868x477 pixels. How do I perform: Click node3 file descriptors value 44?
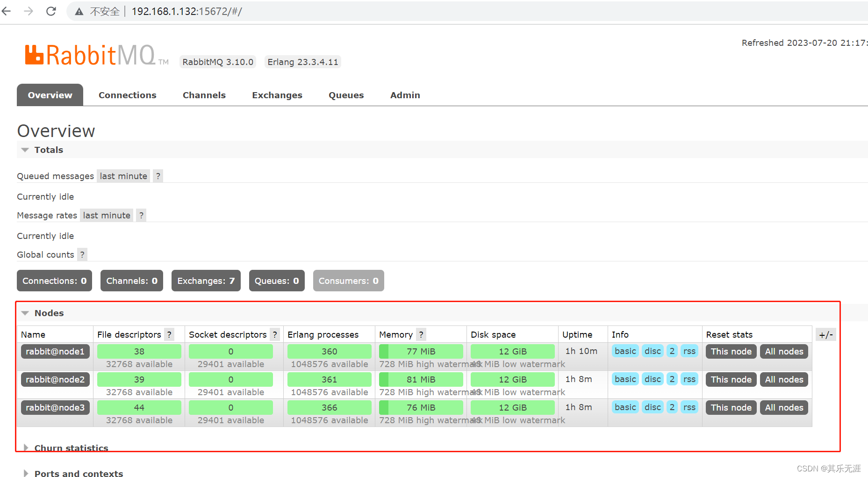(x=139, y=407)
